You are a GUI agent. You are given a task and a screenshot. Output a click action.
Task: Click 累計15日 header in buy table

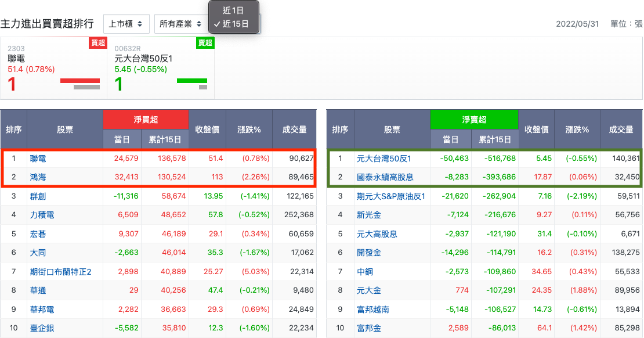[165, 139]
